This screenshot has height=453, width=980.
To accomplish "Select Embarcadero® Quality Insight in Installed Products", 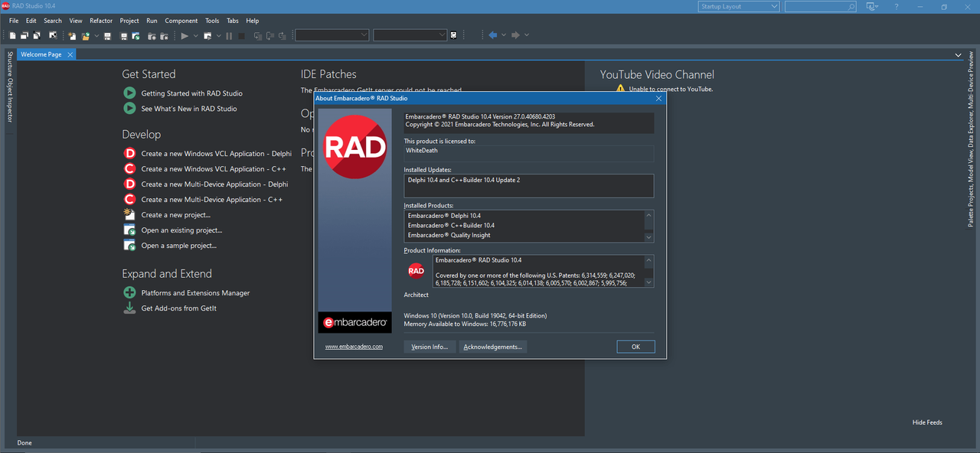I will click(449, 235).
